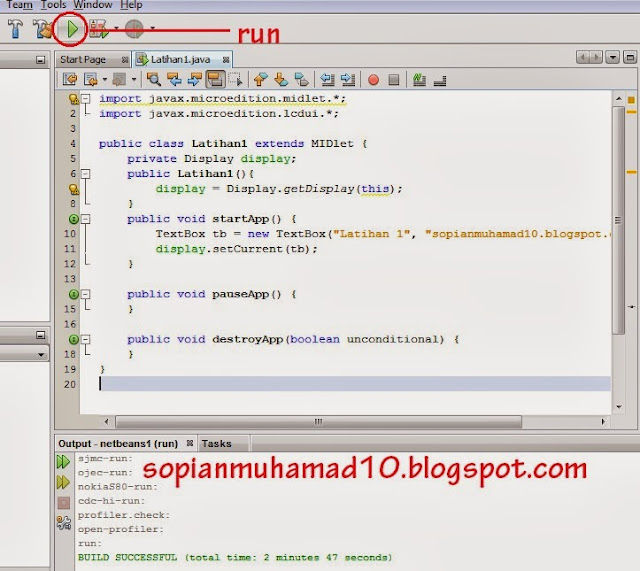Jump to Last Edit location in the editor toolbar
This screenshot has height=571, width=640.
[x=70, y=79]
